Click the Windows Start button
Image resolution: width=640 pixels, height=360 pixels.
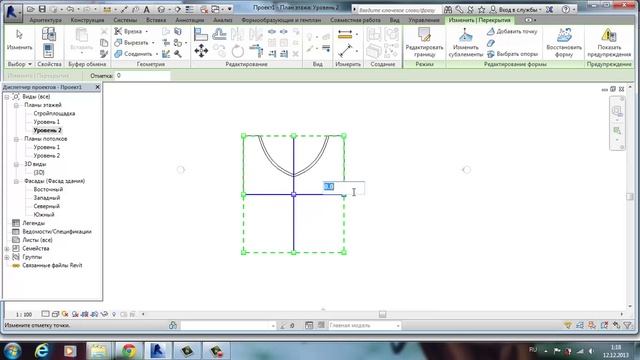click(13, 351)
